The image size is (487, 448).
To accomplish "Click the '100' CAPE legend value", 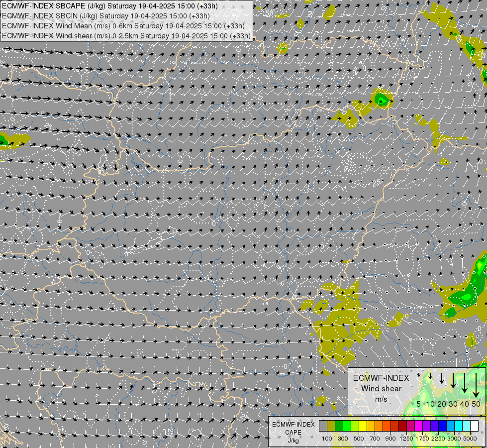I will 327,439.
